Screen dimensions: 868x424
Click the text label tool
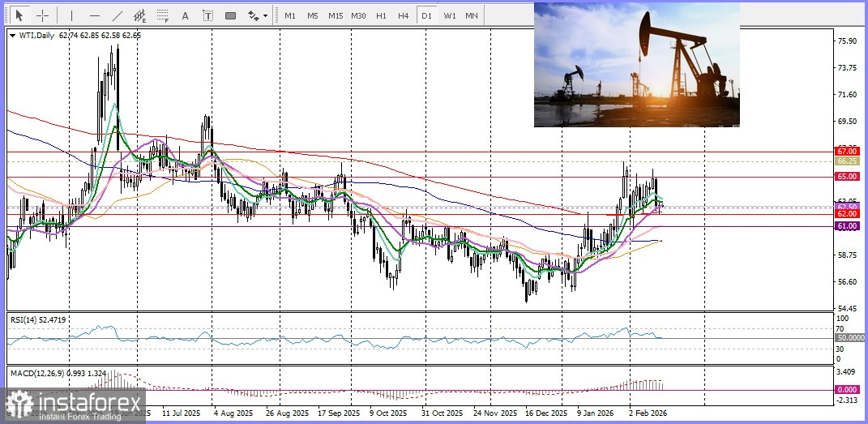coord(207,15)
